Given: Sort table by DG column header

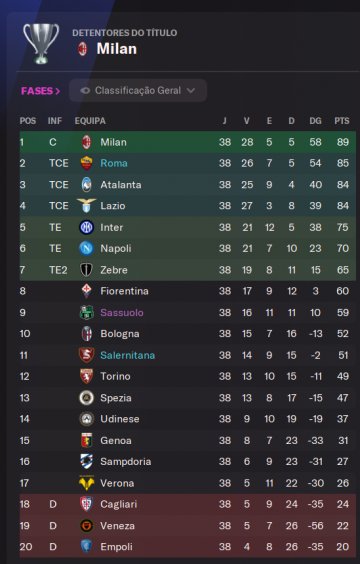Looking at the screenshot, I should click(x=315, y=121).
